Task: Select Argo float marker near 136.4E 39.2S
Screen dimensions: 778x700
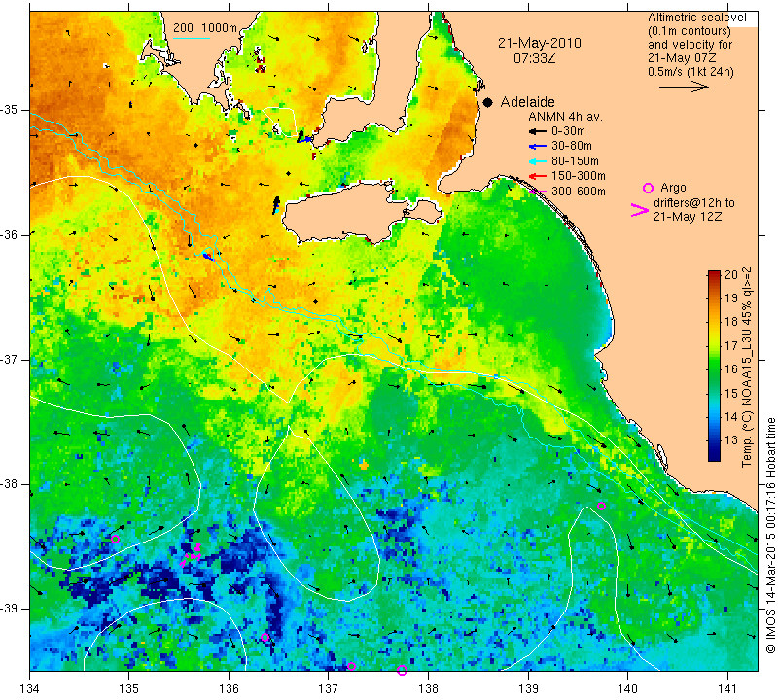Action: [x=265, y=637]
